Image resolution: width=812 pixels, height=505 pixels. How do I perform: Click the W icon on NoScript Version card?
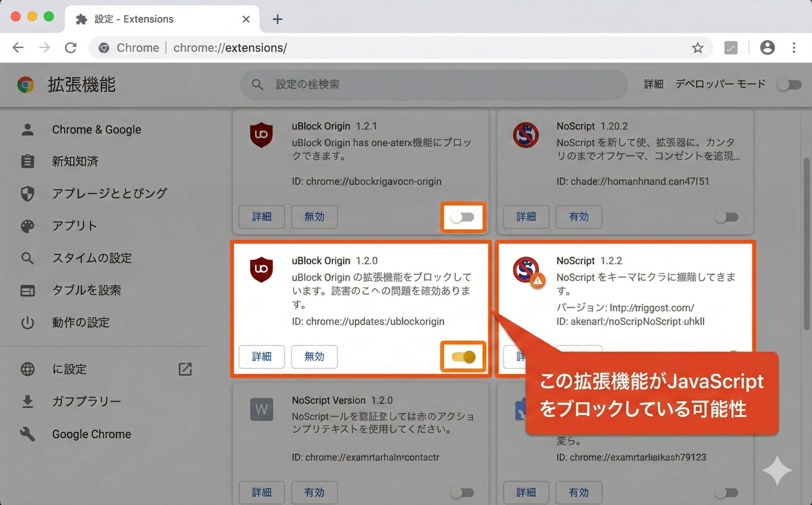[262, 409]
